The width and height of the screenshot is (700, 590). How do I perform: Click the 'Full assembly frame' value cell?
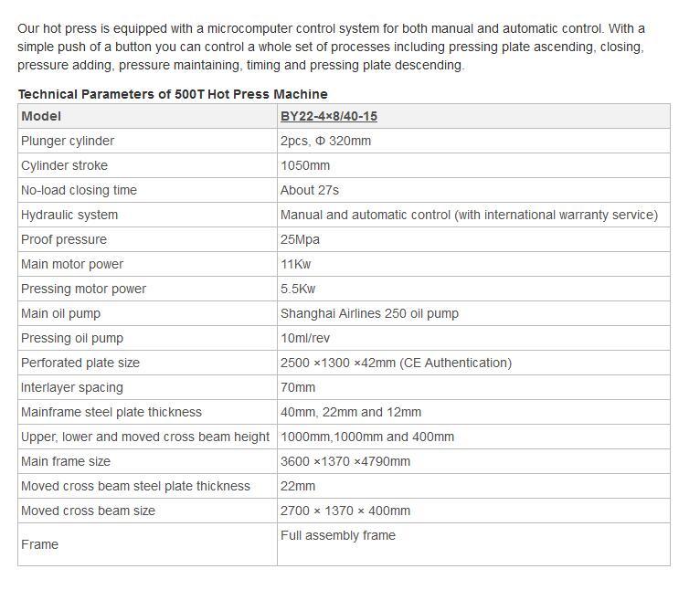tap(338, 535)
